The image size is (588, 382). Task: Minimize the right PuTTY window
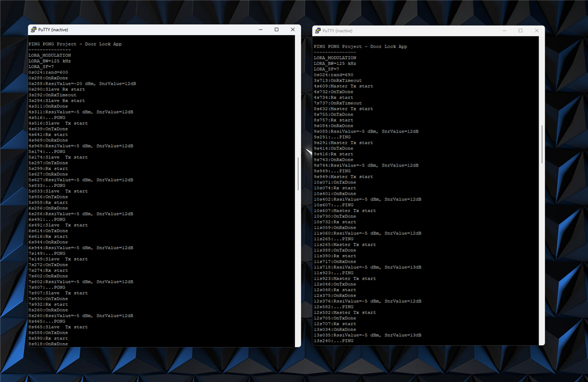(504, 31)
